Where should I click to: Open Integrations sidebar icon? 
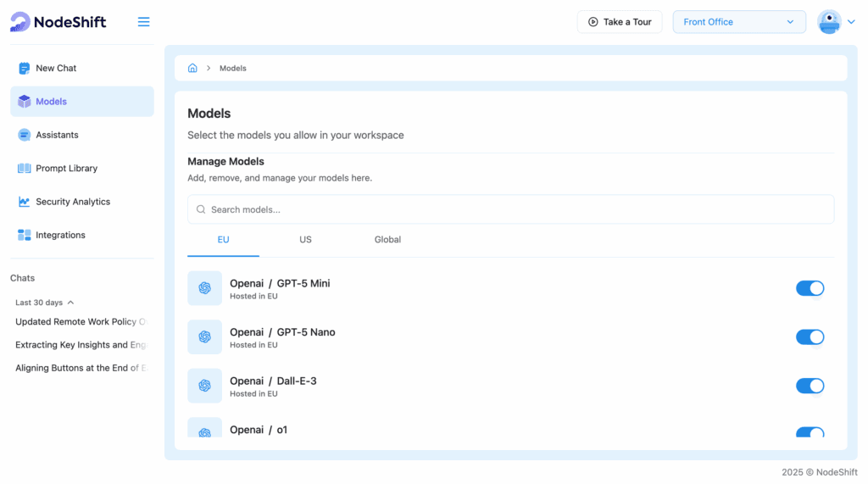(25, 235)
